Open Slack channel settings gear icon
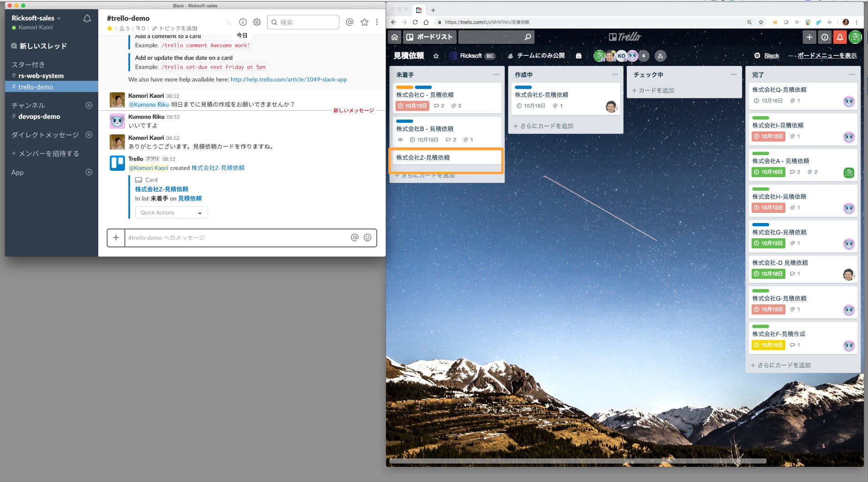868x482 pixels. tap(257, 22)
